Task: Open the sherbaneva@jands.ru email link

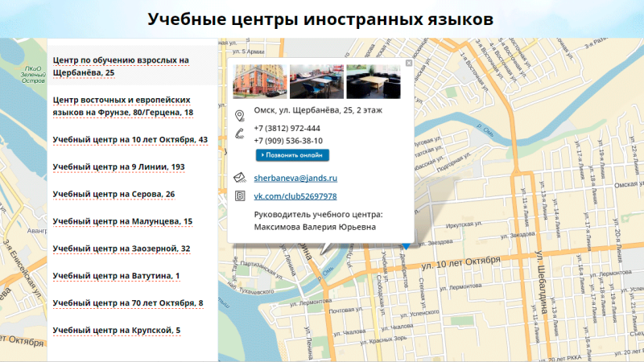Action: pyautogui.click(x=295, y=178)
